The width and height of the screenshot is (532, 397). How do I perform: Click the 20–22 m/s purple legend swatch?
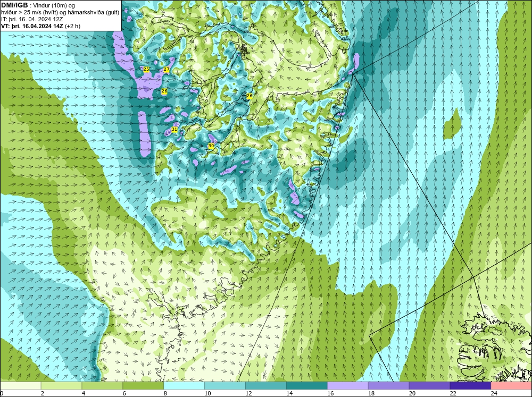click(429, 385)
